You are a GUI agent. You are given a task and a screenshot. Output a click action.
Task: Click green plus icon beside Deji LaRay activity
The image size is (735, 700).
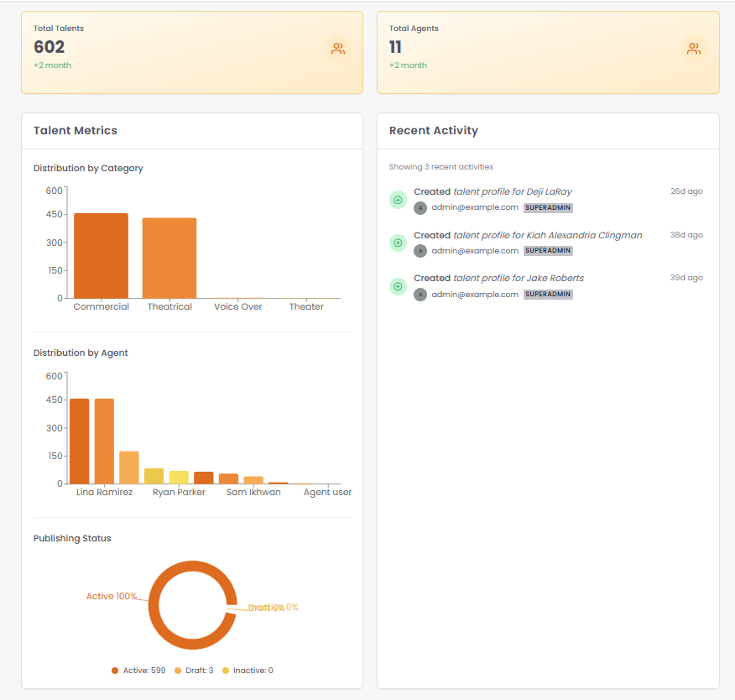click(398, 200)
